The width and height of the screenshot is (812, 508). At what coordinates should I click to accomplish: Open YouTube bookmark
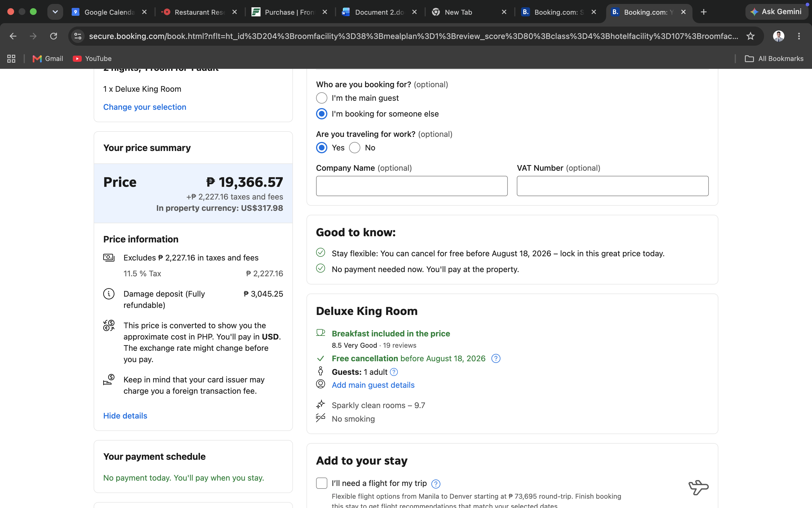point(92,59)
